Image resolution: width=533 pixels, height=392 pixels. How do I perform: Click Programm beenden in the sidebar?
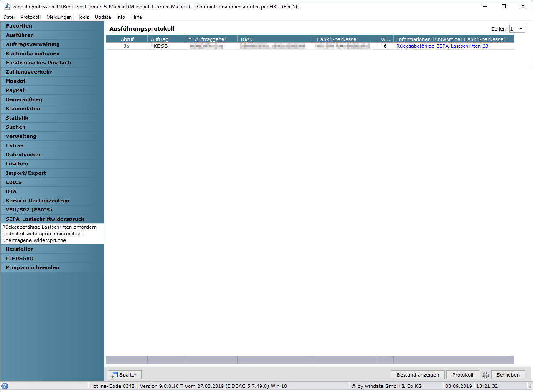coord(52,267)
